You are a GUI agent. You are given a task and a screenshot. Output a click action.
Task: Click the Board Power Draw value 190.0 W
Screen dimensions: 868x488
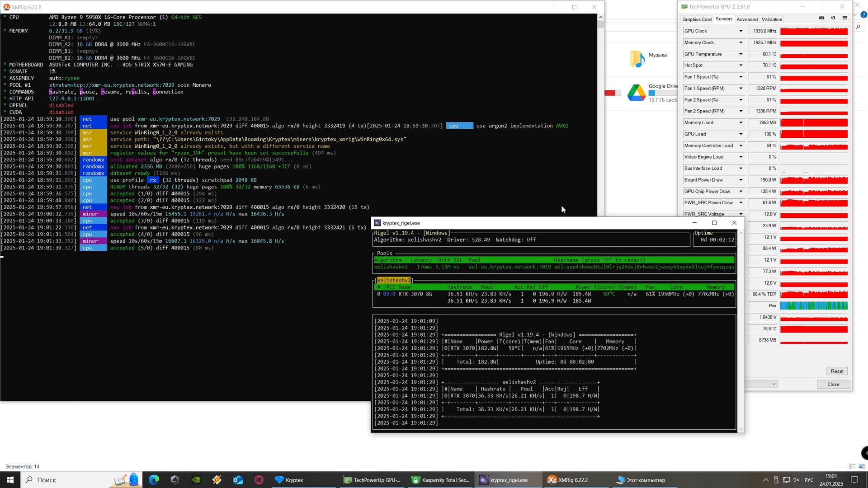tap(763, 180)
